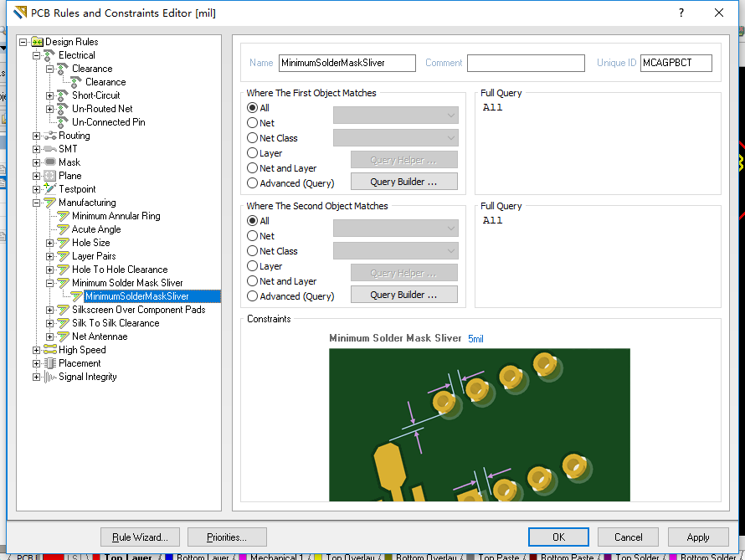Open the first object Net dropdown
The width and height of the screenshot is (745, 560).
point(396,116)
